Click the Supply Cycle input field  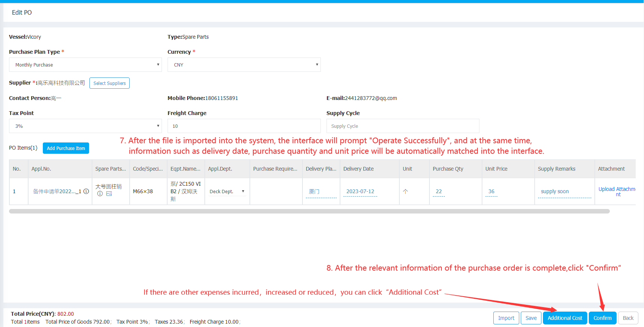[x=403, y=126]
